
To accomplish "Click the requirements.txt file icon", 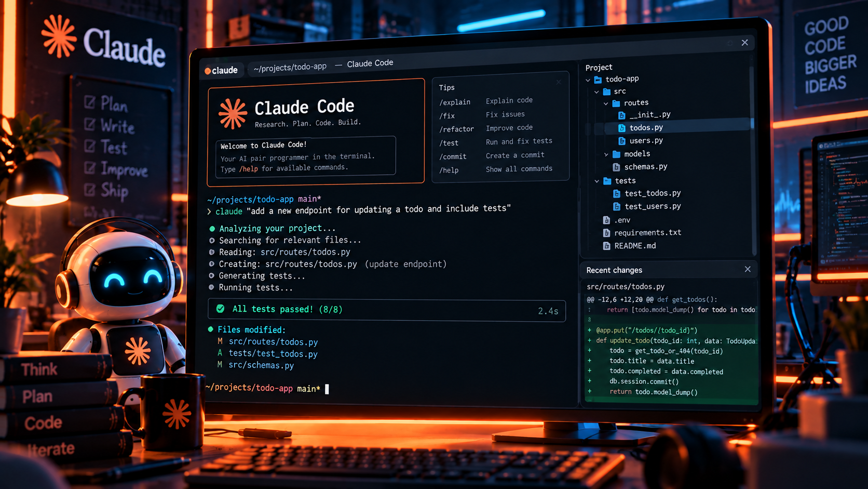I will 606,233.
